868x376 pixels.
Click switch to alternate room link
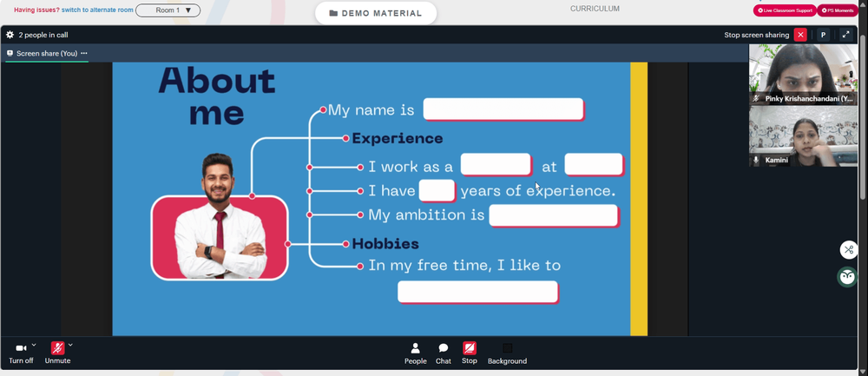click(x=97, y=10)
